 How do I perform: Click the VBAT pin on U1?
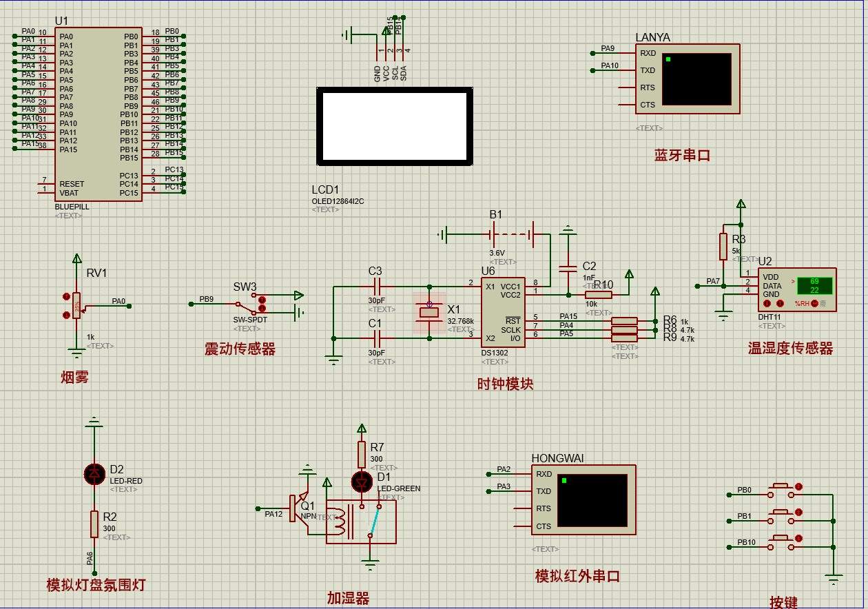(69, 193)
